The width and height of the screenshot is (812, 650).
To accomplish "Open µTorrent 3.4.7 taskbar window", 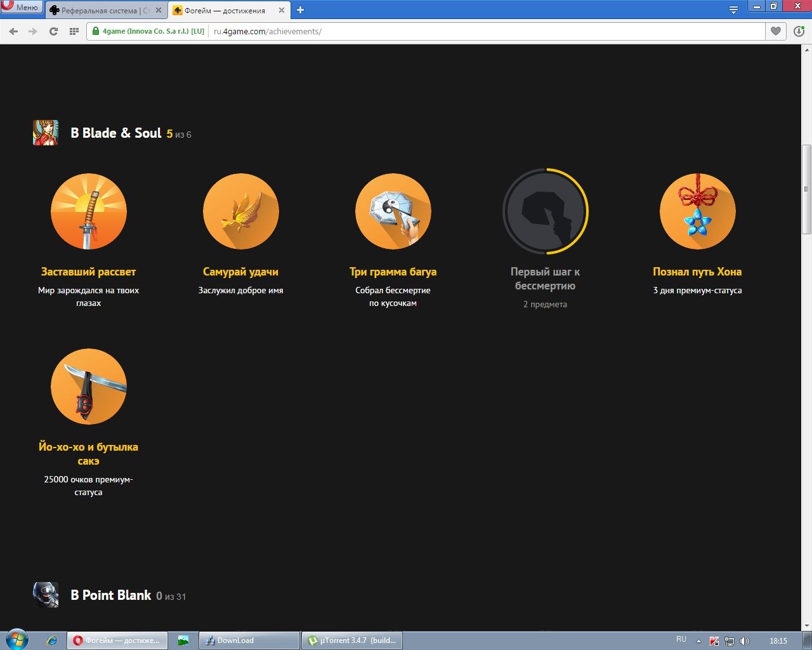I will (351, 640).
